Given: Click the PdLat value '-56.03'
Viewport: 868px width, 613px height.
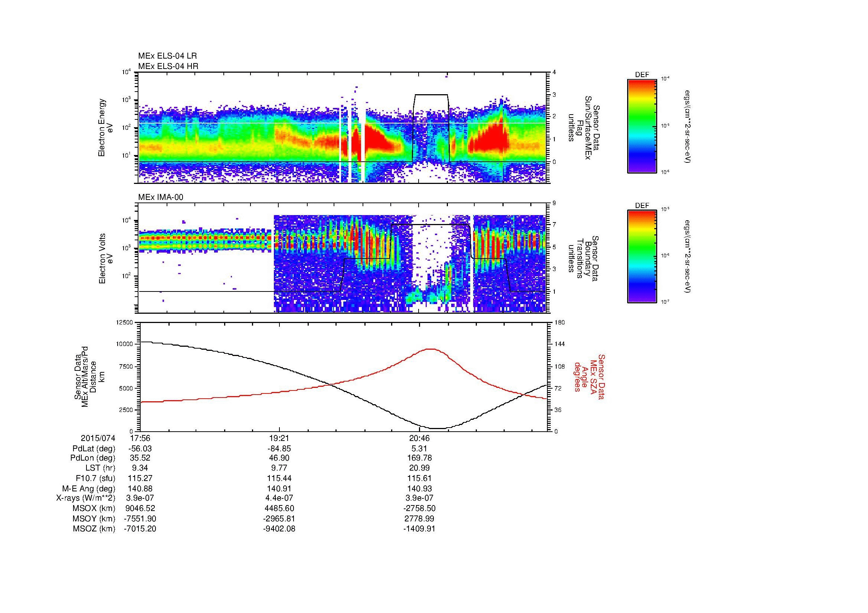Looking at the screenshot, I should 140,448.
